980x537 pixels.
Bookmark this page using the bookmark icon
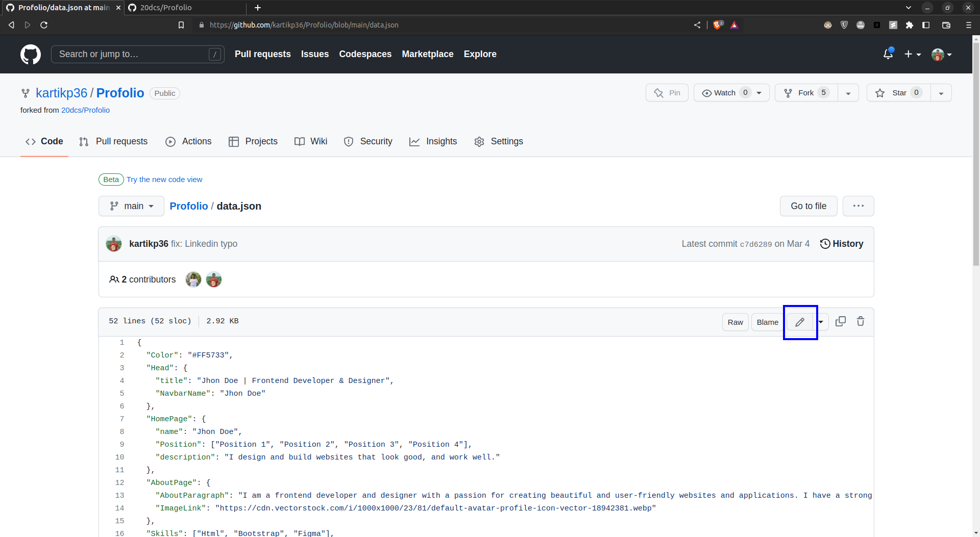point(181,24)
